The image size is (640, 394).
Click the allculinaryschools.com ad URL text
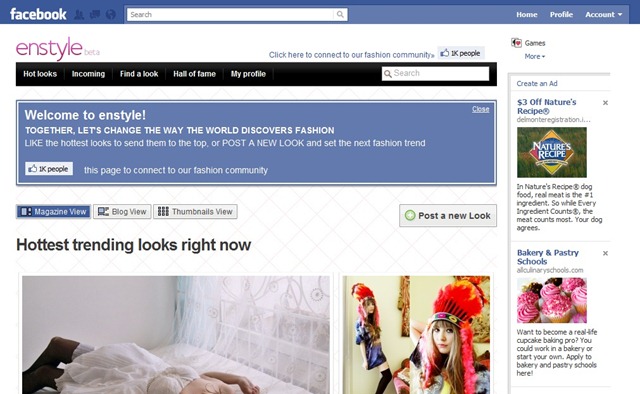click(x=550, y=270)
